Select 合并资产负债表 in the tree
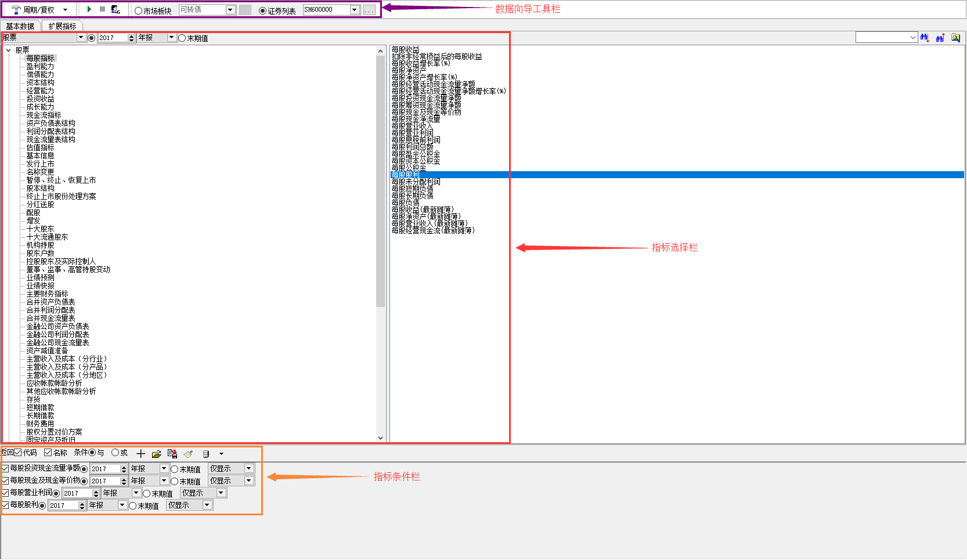The width and height of the screenshot is (967, 560). [x=50, y=302]
